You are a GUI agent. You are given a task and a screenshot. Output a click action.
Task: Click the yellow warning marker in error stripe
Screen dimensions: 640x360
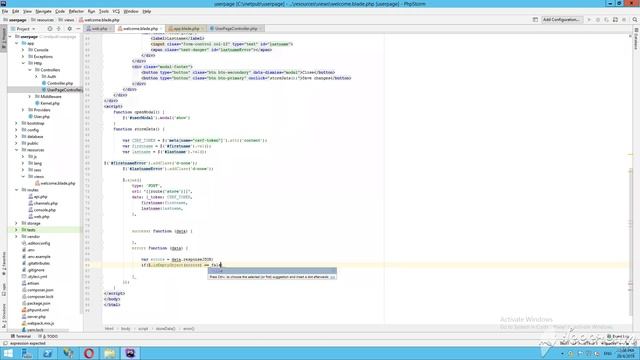tap(630, 154)
